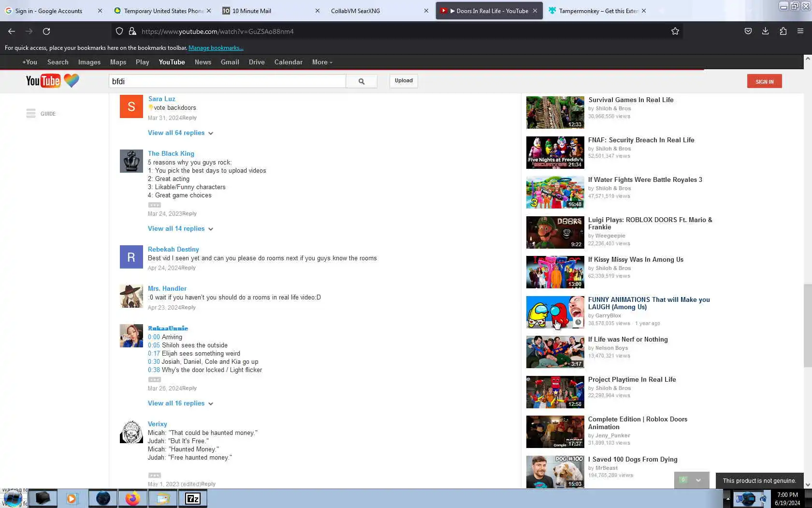
Task: Open Drive from the Google bar
Action: click(x=257, y=62)
